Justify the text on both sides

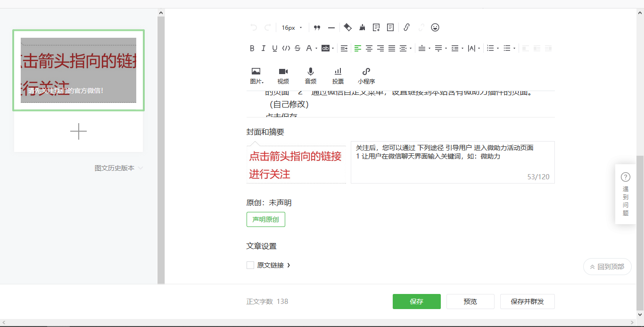[x=392, y=48]
